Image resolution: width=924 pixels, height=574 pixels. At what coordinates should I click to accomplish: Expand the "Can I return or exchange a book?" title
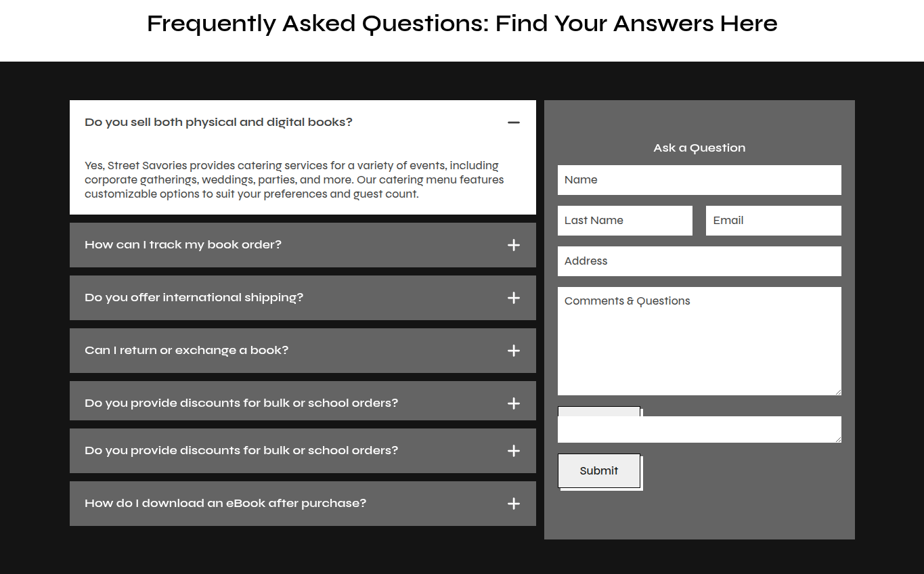pyautogui.click(x=186, y=351)
